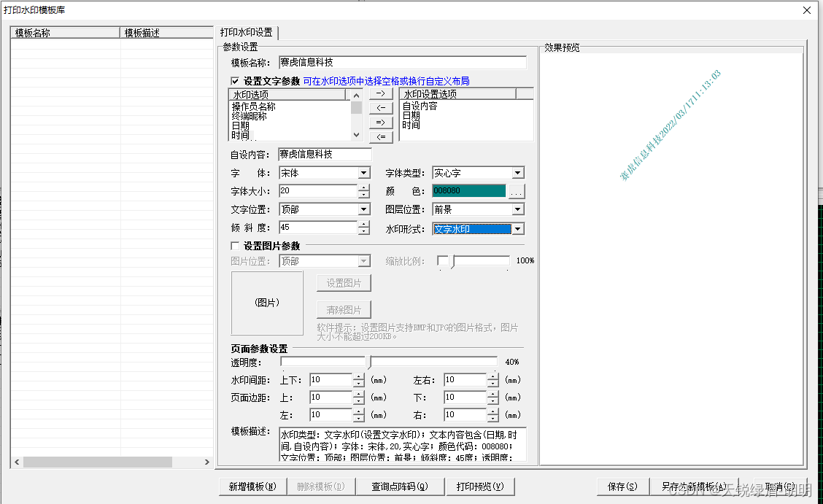The width and height of the screenshot is (823, 504).
Task: Enable 设置图片参数 checkbox
Action: pyautogui.click(x=235, y=246)
